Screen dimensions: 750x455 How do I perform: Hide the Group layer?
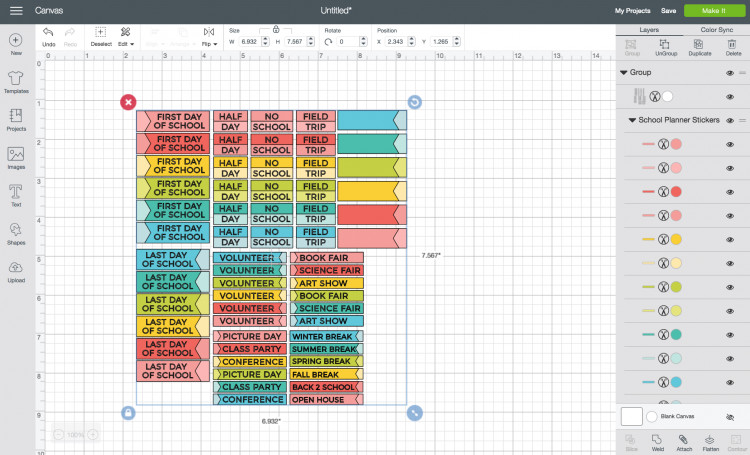730,73
